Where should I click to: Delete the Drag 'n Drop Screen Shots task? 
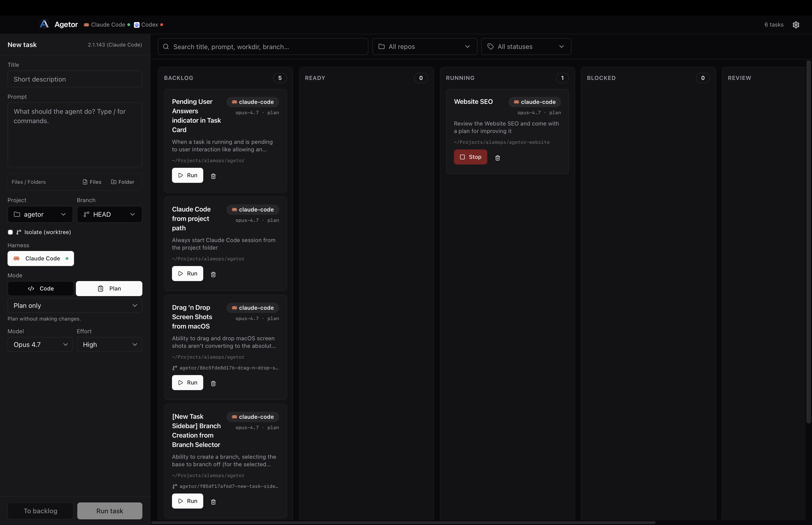click(x=213, y=383)
